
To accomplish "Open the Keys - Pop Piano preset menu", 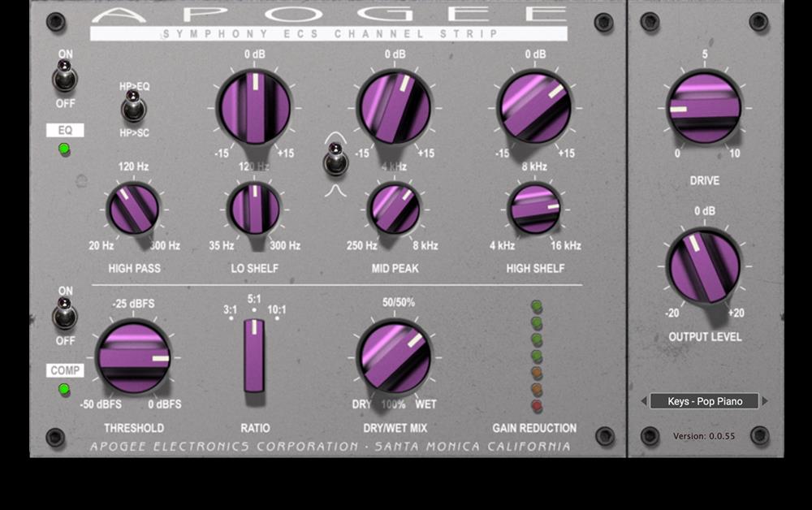I will coord(704,401).
